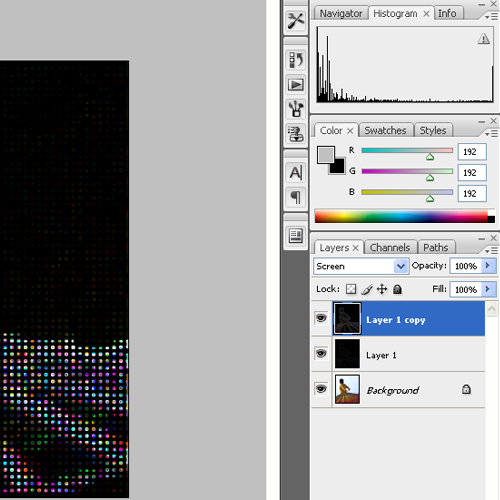Switch to the Navigator tab
This screenshot has width=500, height=500.
(341, 13)
